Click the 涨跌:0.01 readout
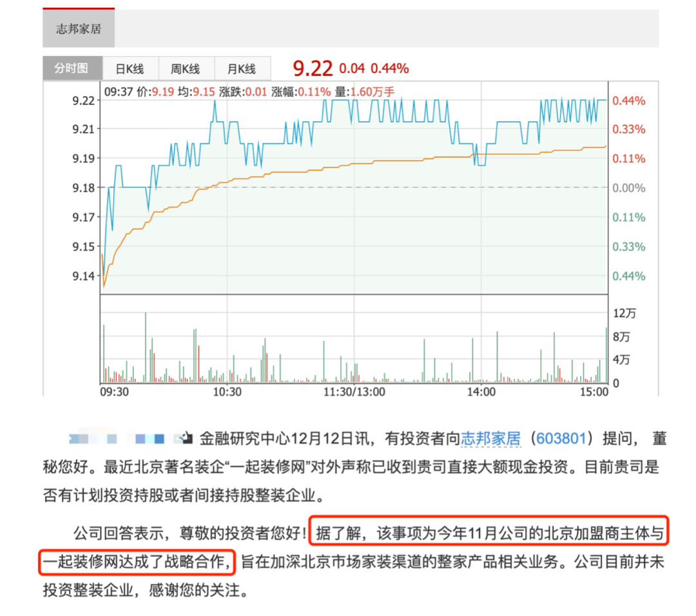 click(x=243, y=92)
